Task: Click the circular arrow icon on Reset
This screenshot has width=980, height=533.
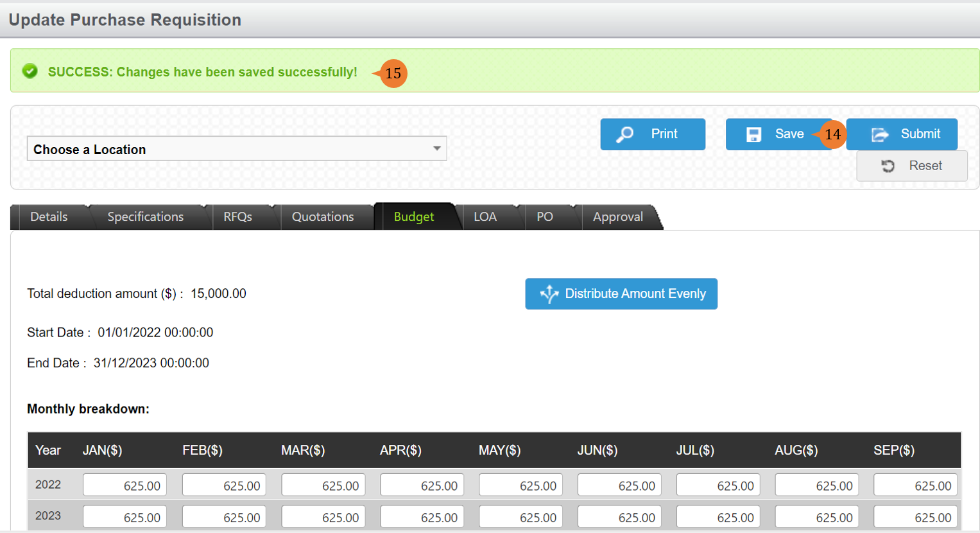Action: point(888,166)
